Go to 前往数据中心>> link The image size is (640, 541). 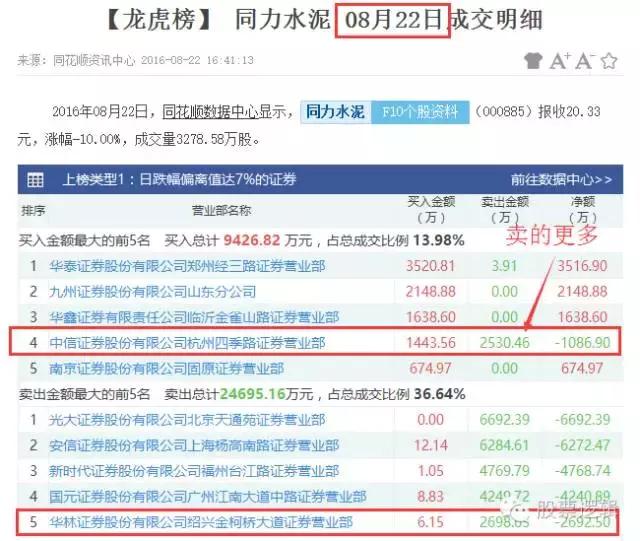[x=561, y=179]
